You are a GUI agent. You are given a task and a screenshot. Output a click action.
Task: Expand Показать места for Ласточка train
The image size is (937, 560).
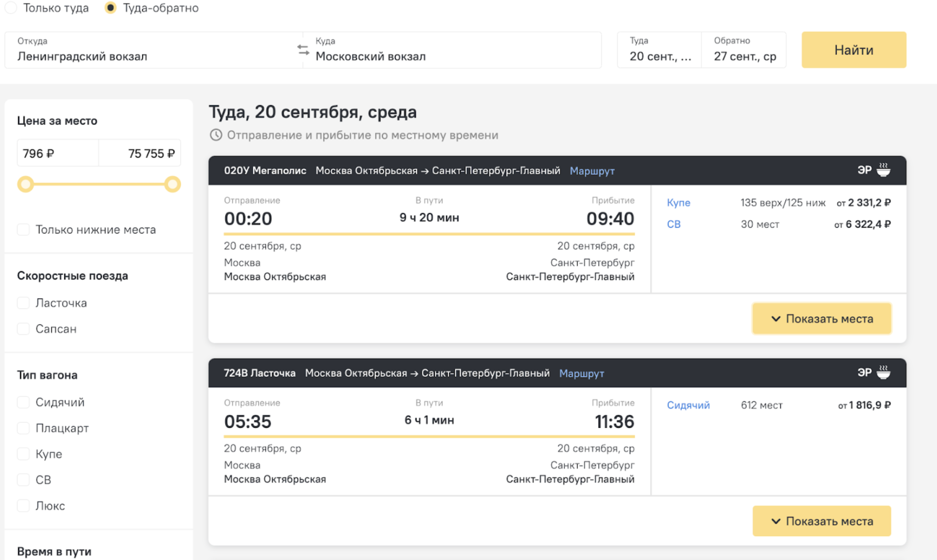pos(821,521)
